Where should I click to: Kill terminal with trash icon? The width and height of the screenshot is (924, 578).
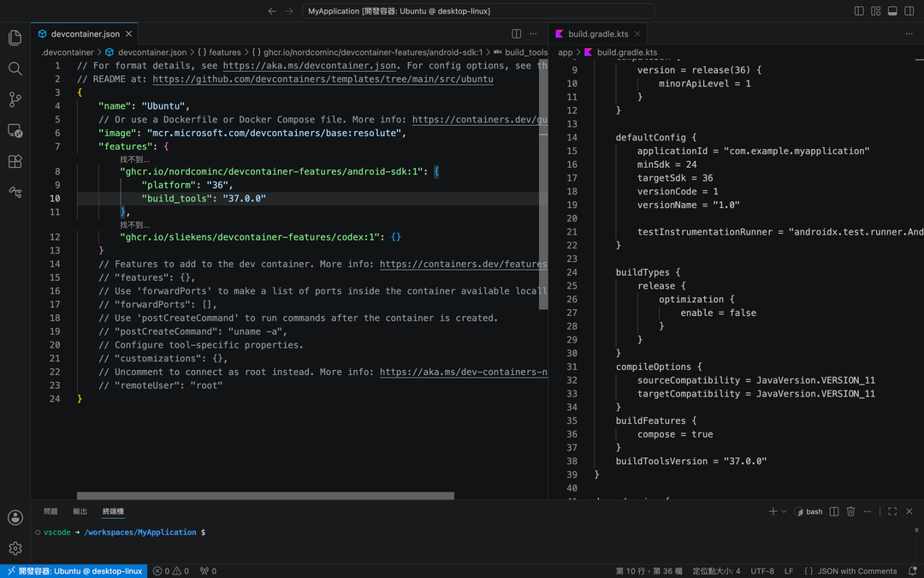(851, 511)
